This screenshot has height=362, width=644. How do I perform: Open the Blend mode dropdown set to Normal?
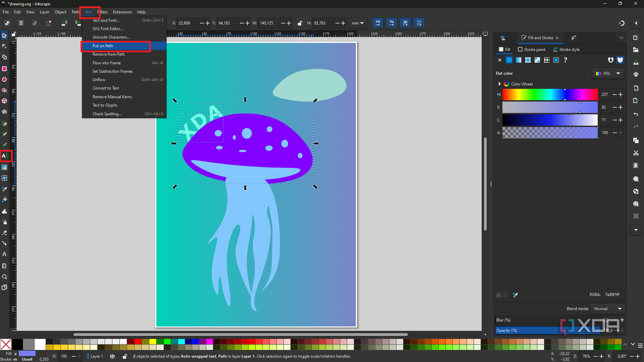tap(607, 308)
